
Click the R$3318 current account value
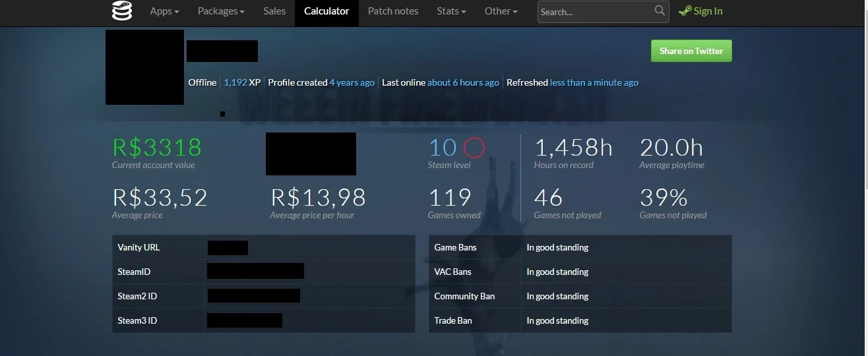click(x=157, y=147)
